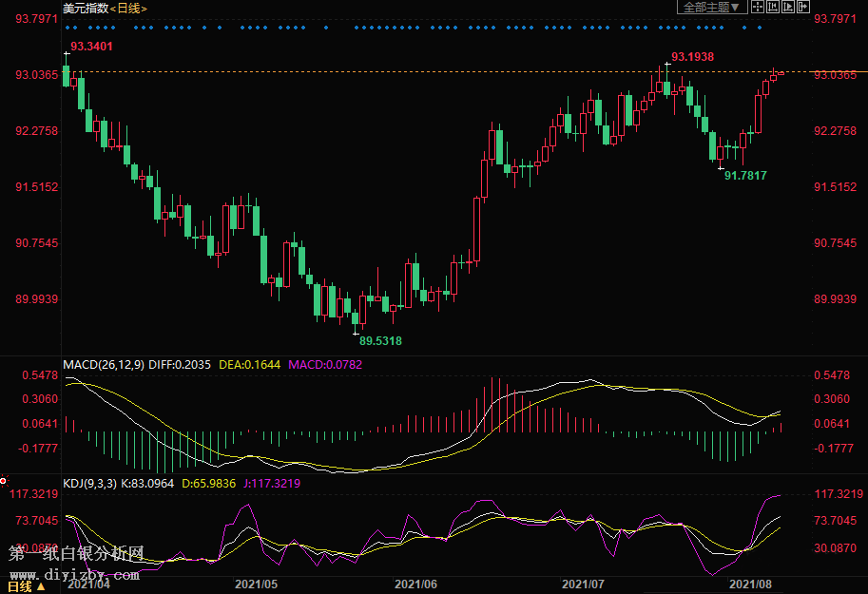Click the 2021/06 date on time axis

415,584
